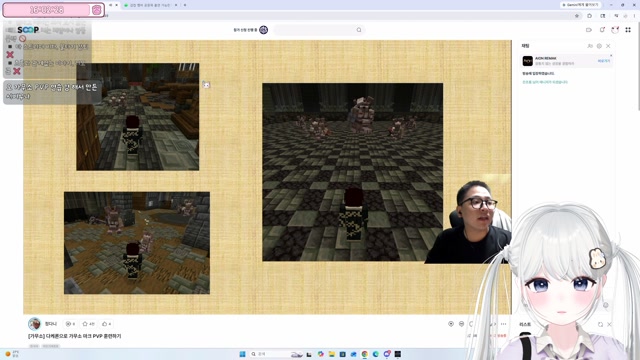Click the AION banner link text
This screenshot has height=360, width=640.
point(604,61)
